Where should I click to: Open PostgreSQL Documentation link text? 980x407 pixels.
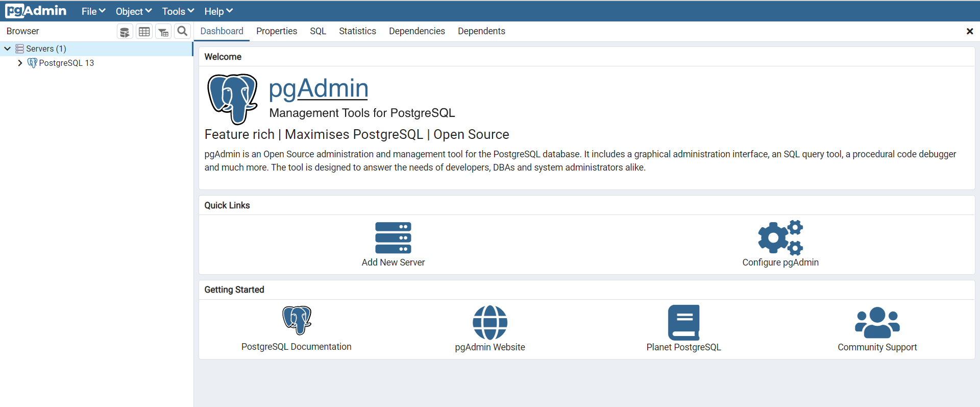297,347
